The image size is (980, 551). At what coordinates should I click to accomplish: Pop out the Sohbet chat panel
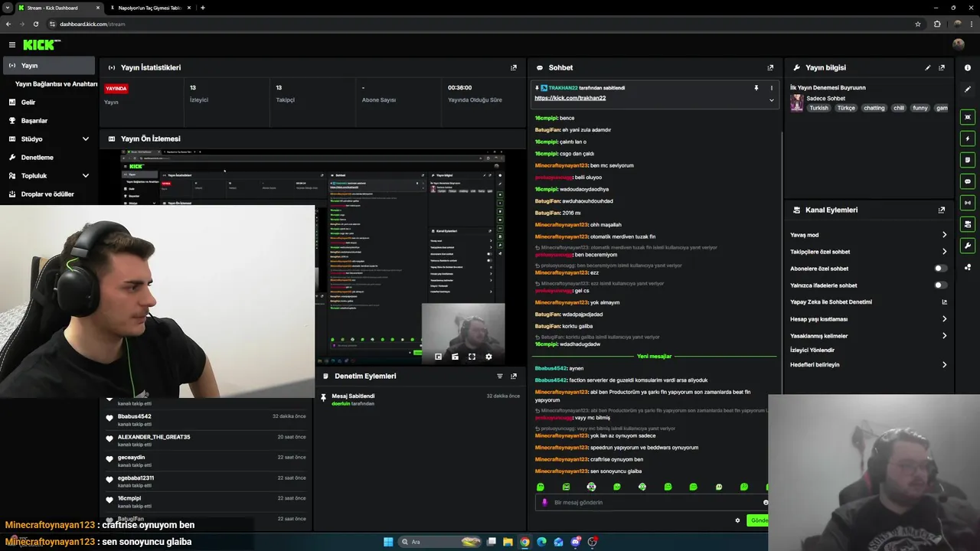[x=770, y=67]
